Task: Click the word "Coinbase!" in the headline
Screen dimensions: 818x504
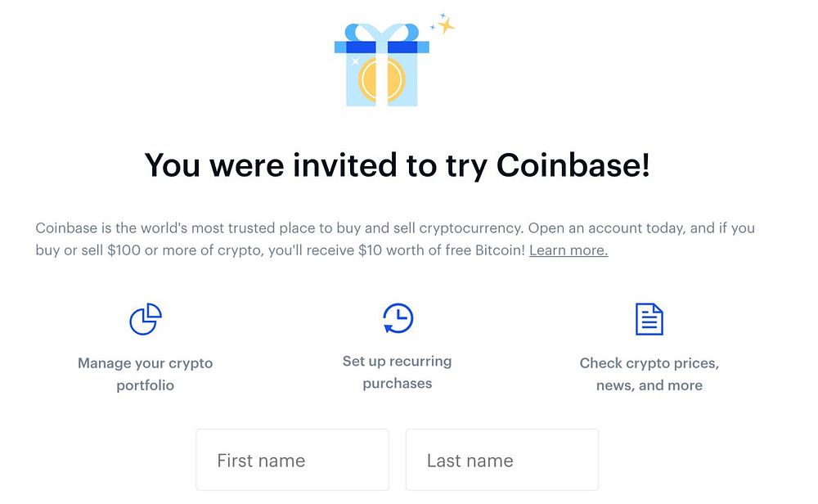Action: coord(573,165)
